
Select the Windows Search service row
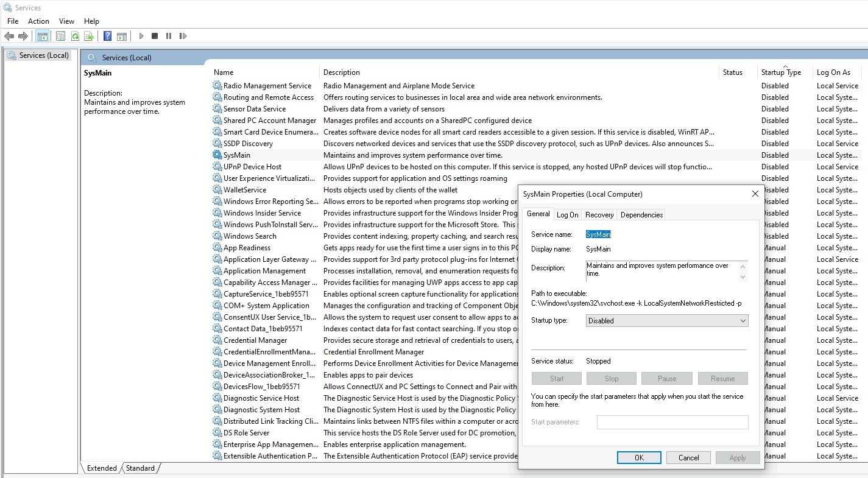pos(250,236)
